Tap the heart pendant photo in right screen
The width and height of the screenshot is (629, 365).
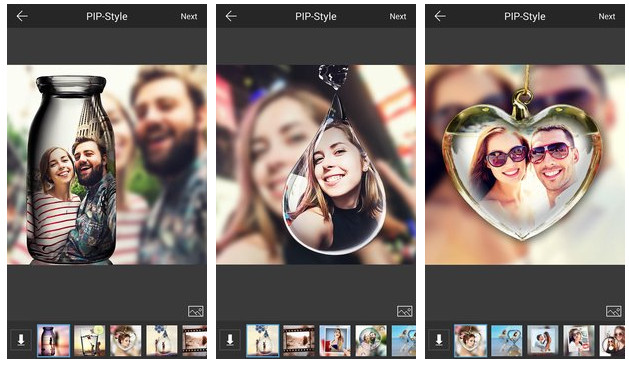pyautogui.click(x=522, y=172)
